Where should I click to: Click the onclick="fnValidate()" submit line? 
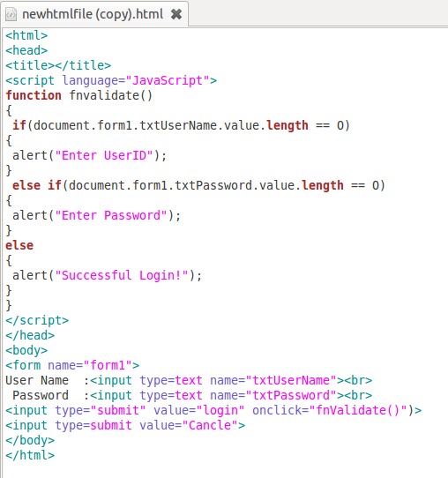tap(213, 411)
